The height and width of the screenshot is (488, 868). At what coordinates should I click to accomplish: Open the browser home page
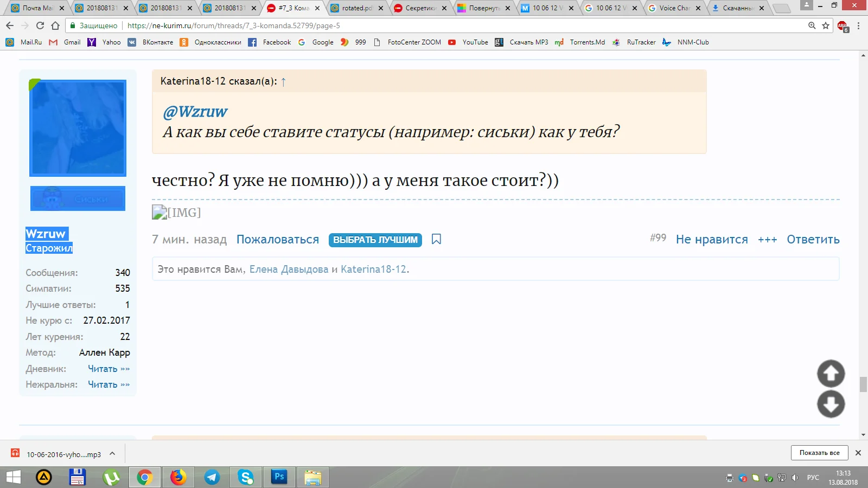click(x=55, y=25)
